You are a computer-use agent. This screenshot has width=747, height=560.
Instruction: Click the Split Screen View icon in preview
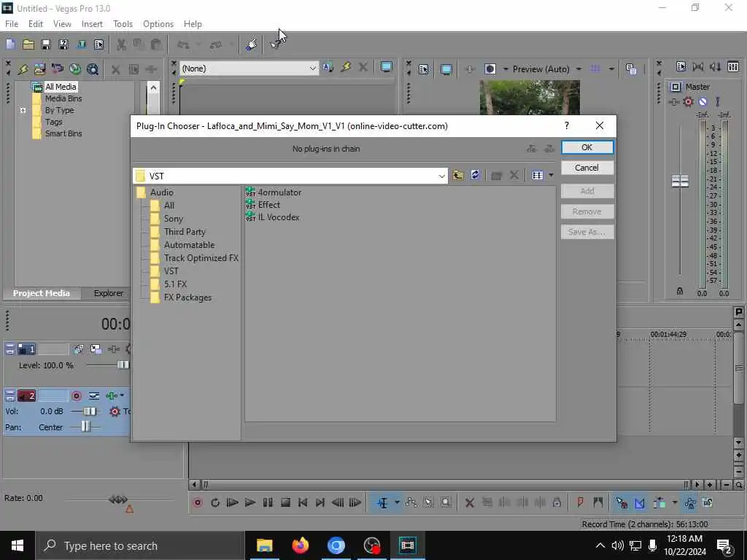[x=489, y=69]
